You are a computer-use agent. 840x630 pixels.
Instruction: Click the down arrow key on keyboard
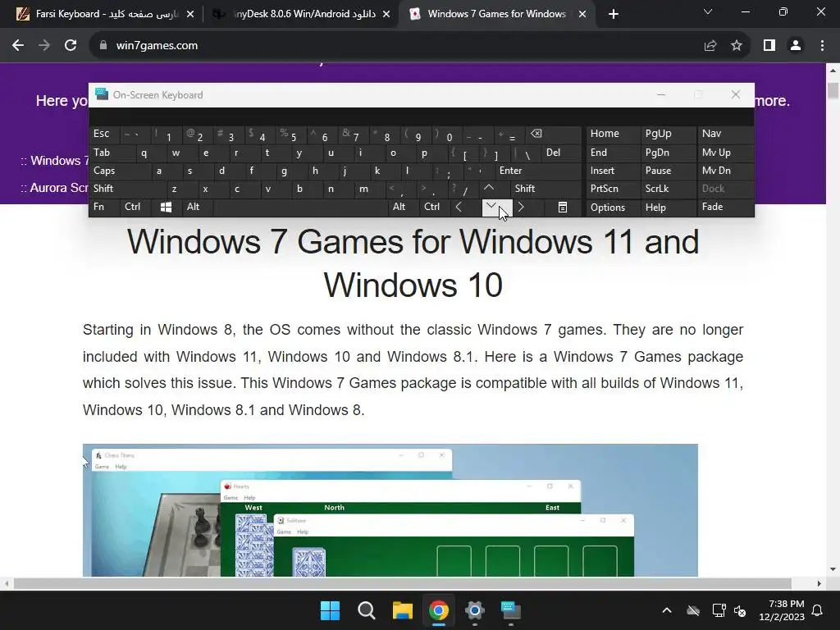point(496,208)
